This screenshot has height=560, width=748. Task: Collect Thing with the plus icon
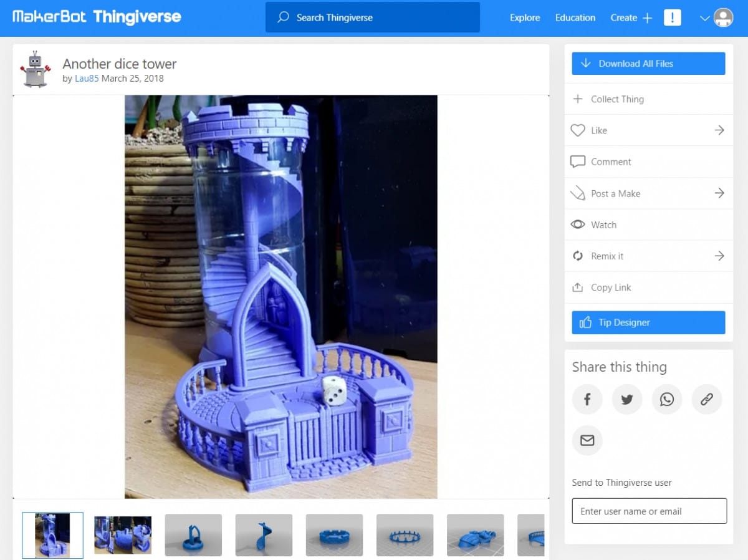(x=577, y=99)
